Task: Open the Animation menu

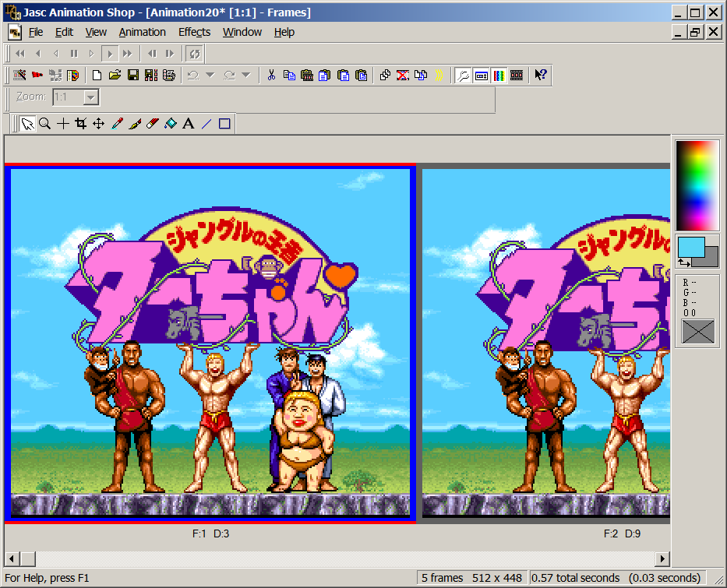Action: tap(143, 32)
